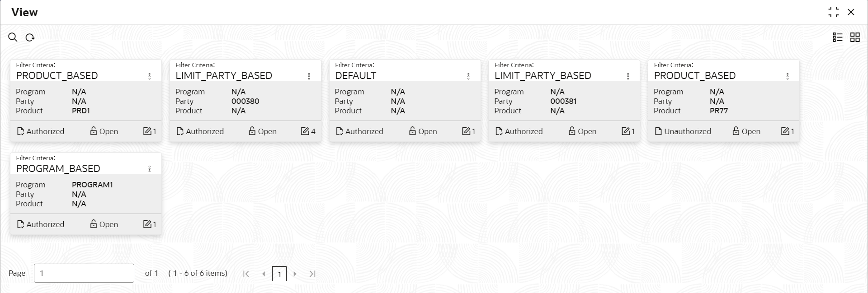Screen dimensions: 868x293
Task: Open options menu for PRD1 PRODUCT_BASED card
Action: tap(150, 76)
